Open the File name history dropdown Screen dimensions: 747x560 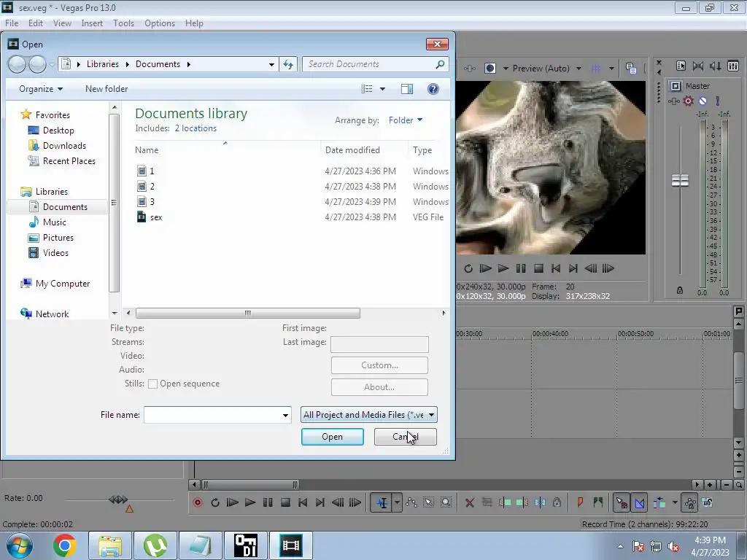285,415
